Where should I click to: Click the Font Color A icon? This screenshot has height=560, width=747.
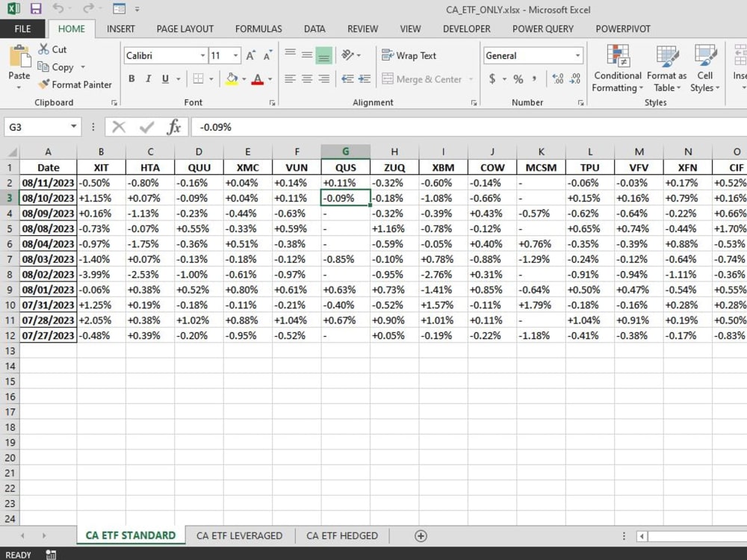[x=257, y=78]
